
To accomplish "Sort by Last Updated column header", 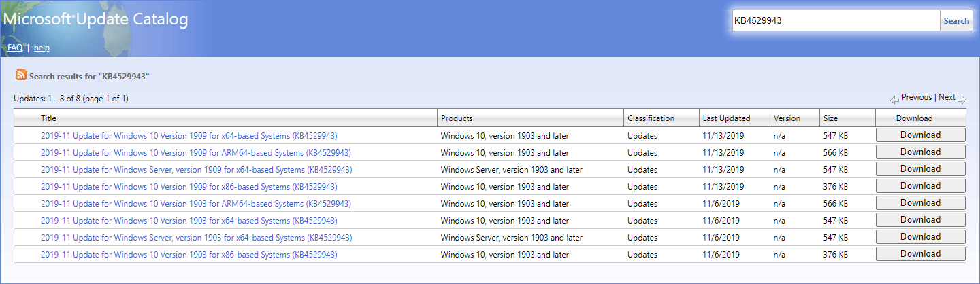I will (x=726, y=118).
